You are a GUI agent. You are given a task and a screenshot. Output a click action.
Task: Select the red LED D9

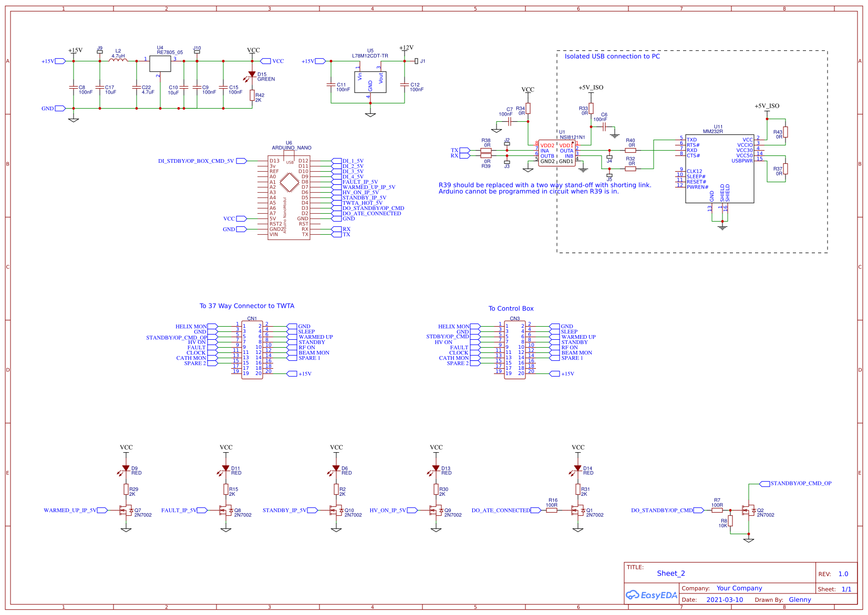coord(126,467)
